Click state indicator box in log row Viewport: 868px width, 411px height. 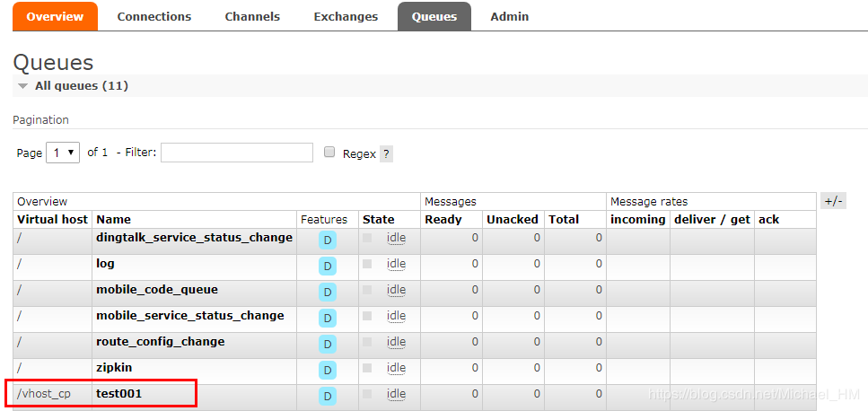point(367,264)
